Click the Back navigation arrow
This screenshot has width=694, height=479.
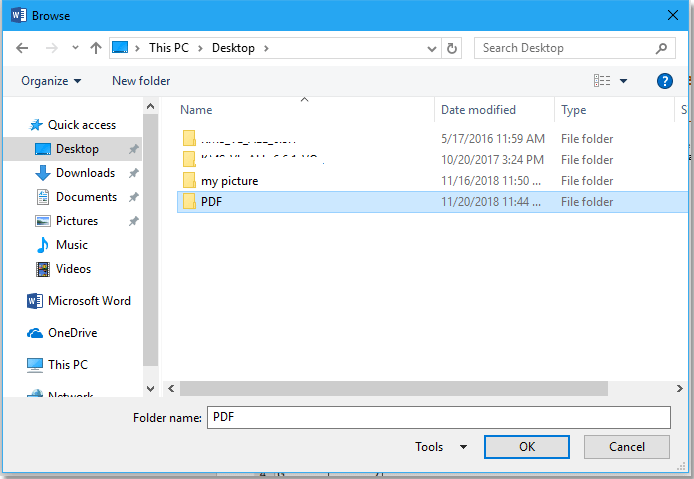(22, 48)
